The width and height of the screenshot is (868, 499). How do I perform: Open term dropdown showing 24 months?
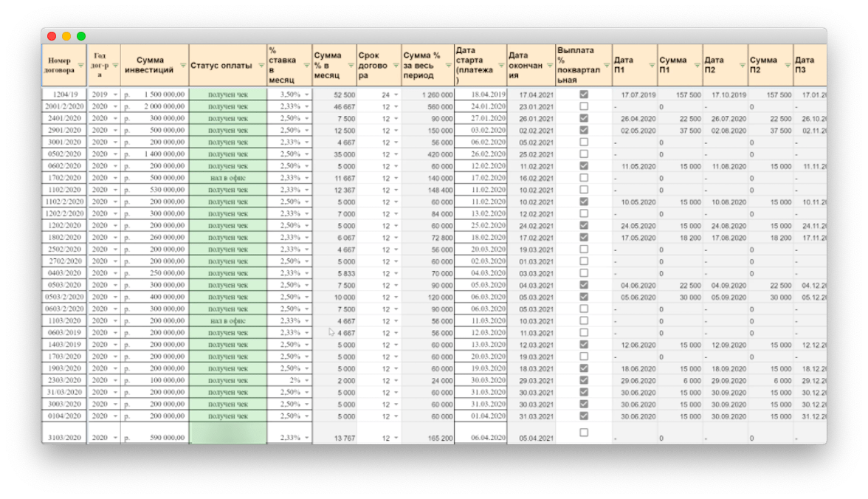pyautogui.click(x=396, y=95)
